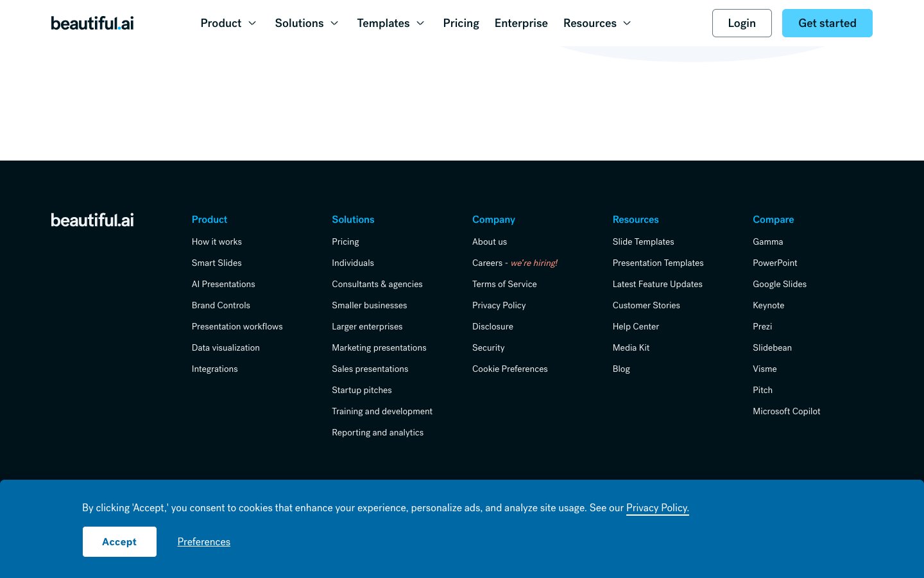Image resolution: width=924 pixels, height=578 pixels.
Task: Open the Help Center footer link
Action: (635, 326)
